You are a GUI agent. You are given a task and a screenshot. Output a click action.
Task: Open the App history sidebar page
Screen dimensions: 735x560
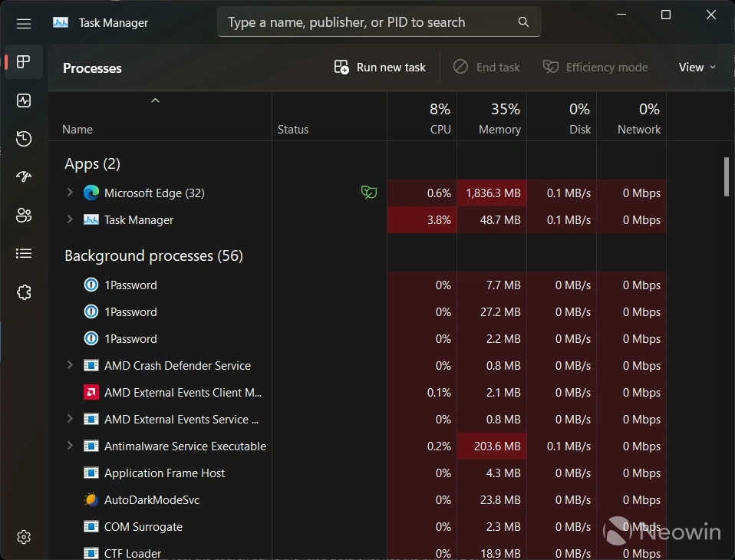[x=24, y=139]
